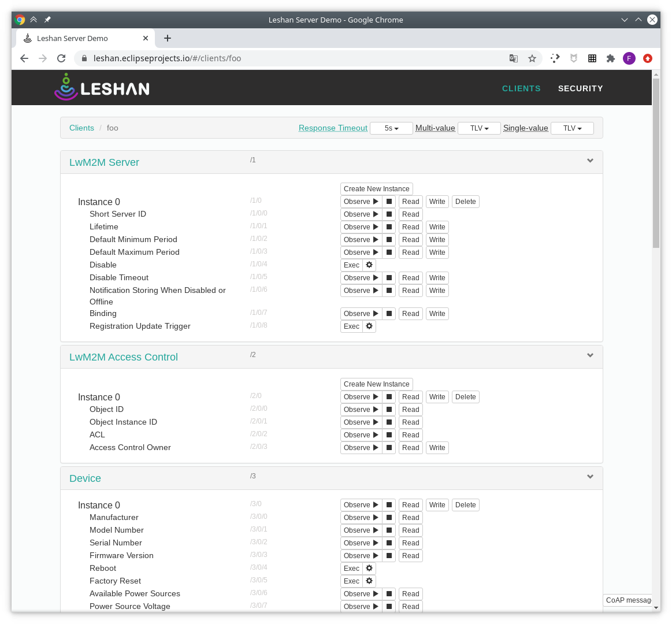Start observing the Serial Number resource
672x624 pixels.
pyautogui.click(x=361, y=543)
